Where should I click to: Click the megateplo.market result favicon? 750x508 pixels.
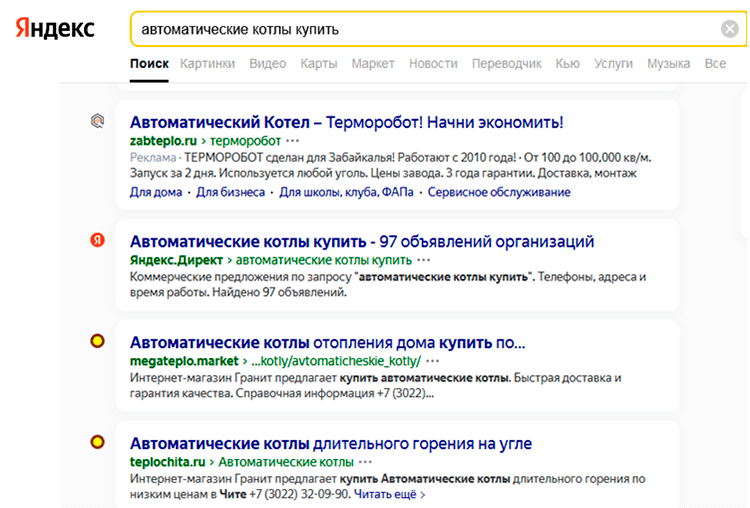[98, 341]
